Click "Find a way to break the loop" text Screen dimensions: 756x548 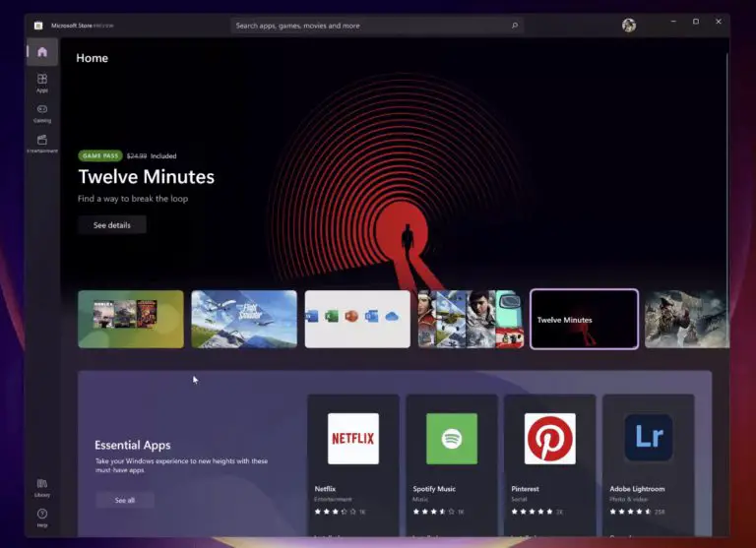pos(133,199)
